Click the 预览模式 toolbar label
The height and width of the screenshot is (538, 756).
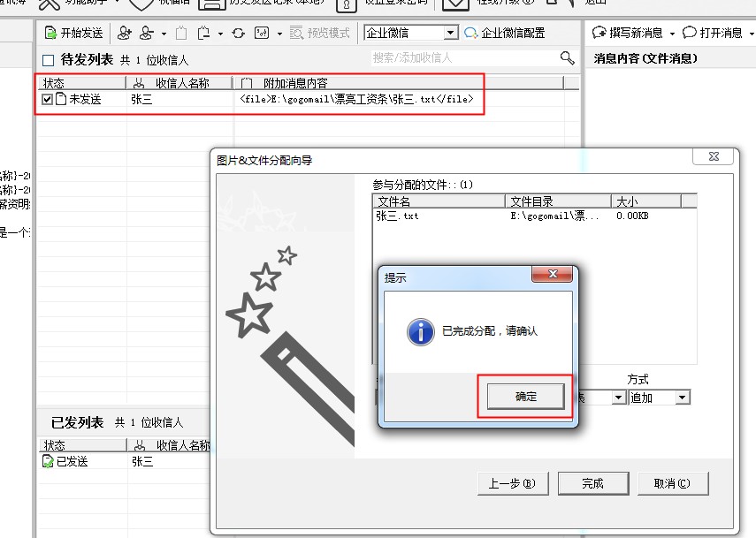click(x=328, y=33)
